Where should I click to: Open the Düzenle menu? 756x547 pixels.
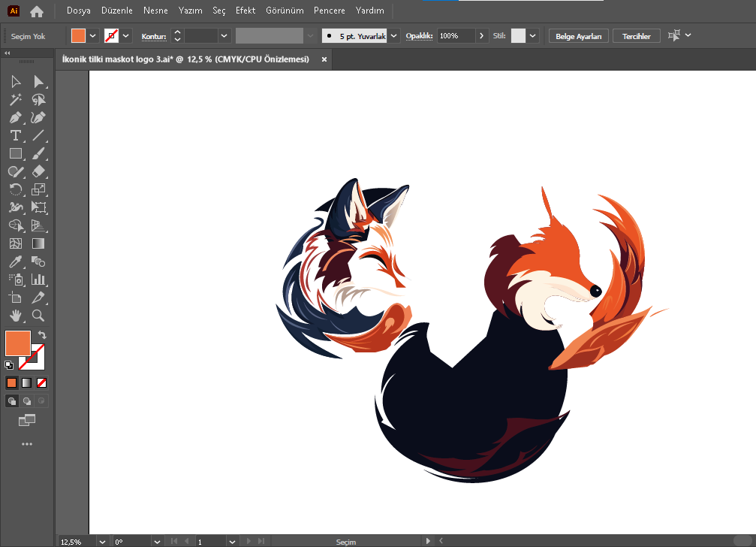click(x=116, y=11)
